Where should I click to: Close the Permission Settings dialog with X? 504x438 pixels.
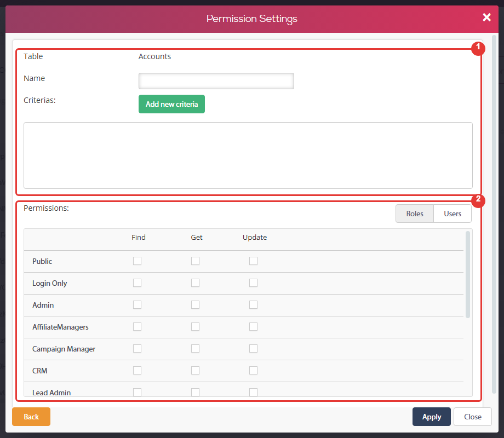[486, 18]
